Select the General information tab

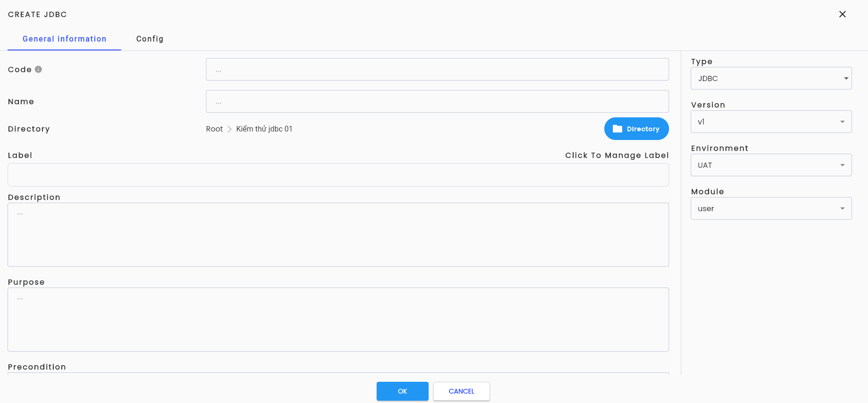(x=65, y=39)
